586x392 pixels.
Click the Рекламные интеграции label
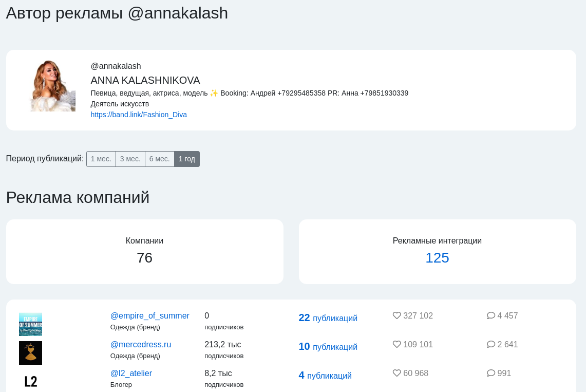tap(437, 240)
